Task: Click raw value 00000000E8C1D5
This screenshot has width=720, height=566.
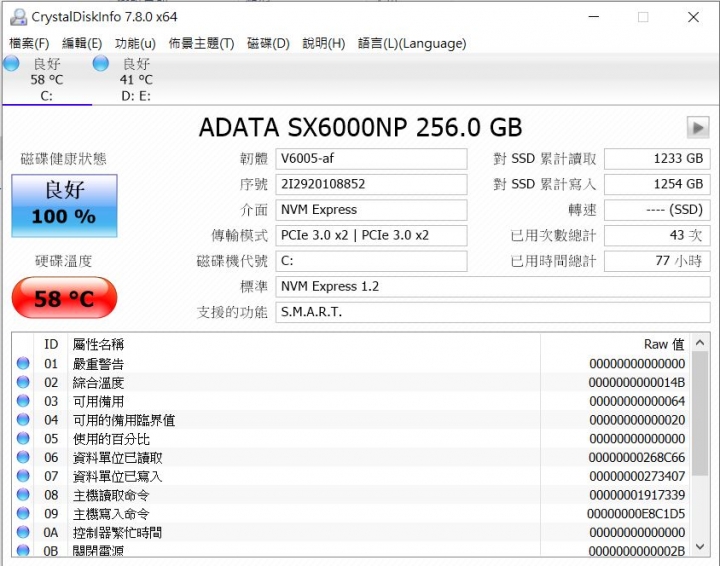Action: point(636,514)
